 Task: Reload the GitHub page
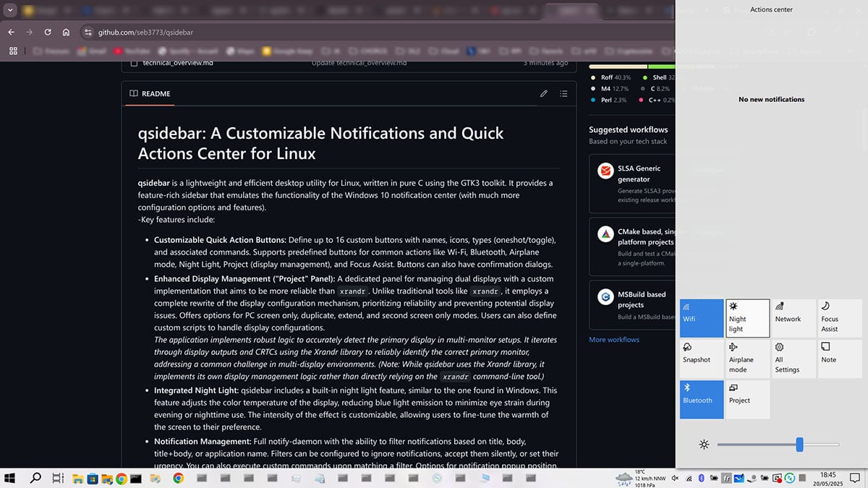(48, 33)
